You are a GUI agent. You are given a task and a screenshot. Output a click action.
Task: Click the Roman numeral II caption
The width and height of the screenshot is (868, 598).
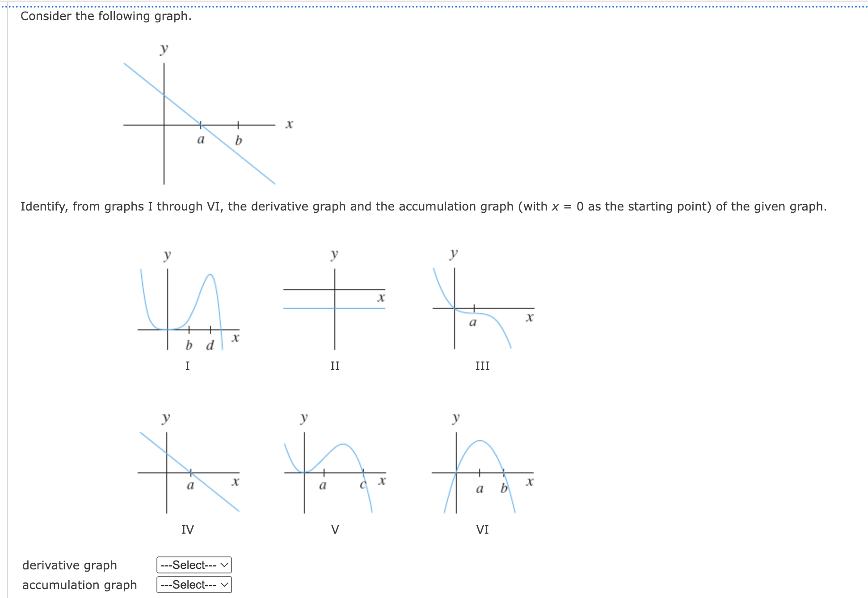point(335,366)
